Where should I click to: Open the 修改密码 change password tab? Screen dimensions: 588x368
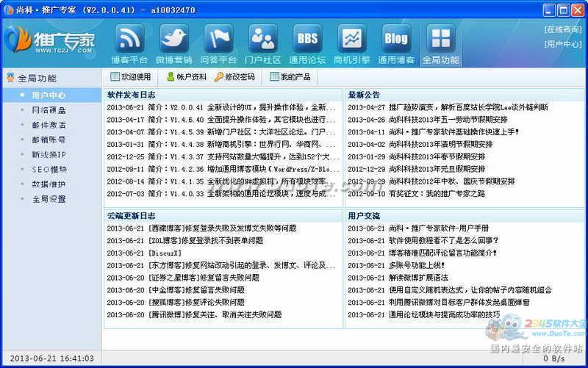point(235,77)
